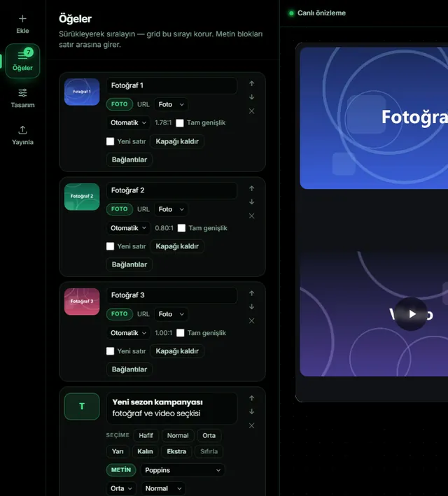Open the Otomatik ratio dropdown for Fotoğraf 1
The height and width of the screenshot is (496, 448).
[x=128, y=122]
